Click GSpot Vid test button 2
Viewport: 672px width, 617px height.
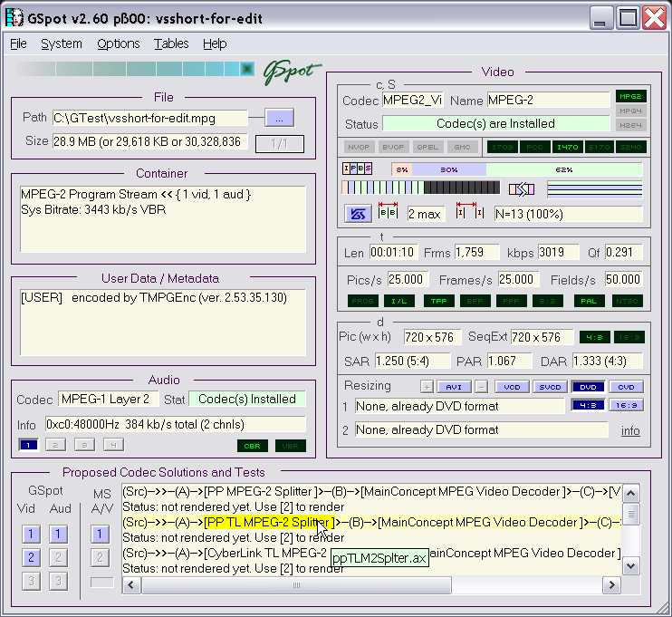[32, 557]
